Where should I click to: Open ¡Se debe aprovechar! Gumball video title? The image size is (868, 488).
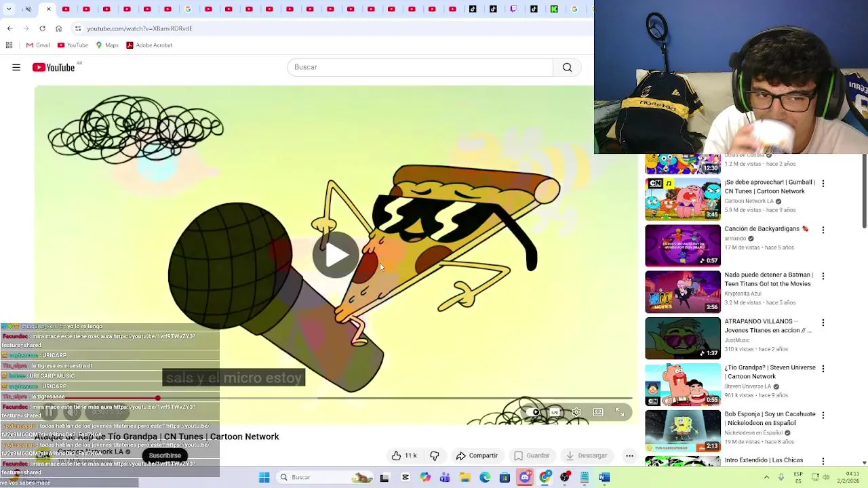tap(769, 187)
